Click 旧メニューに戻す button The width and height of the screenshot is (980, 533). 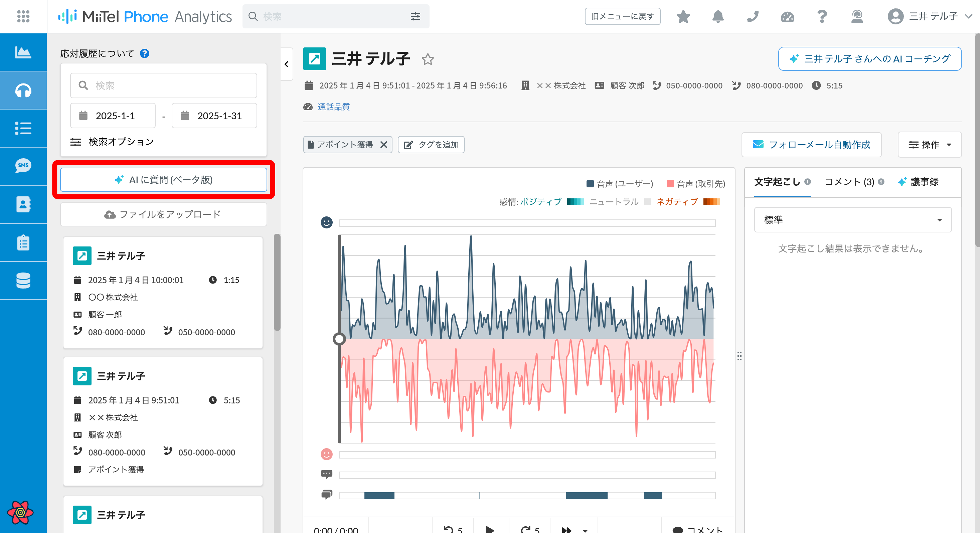pos(622,16)
